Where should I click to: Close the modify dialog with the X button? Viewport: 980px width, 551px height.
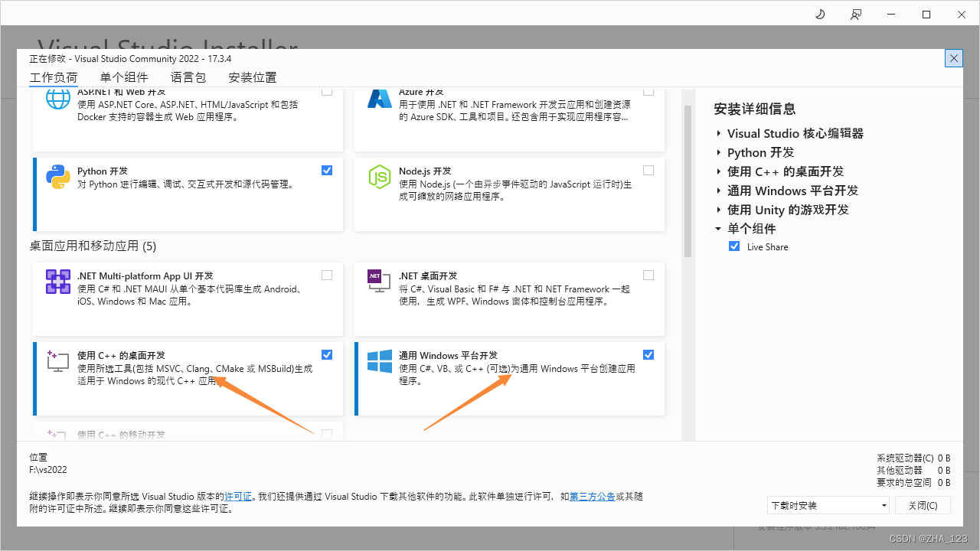(x=954, y=58)
